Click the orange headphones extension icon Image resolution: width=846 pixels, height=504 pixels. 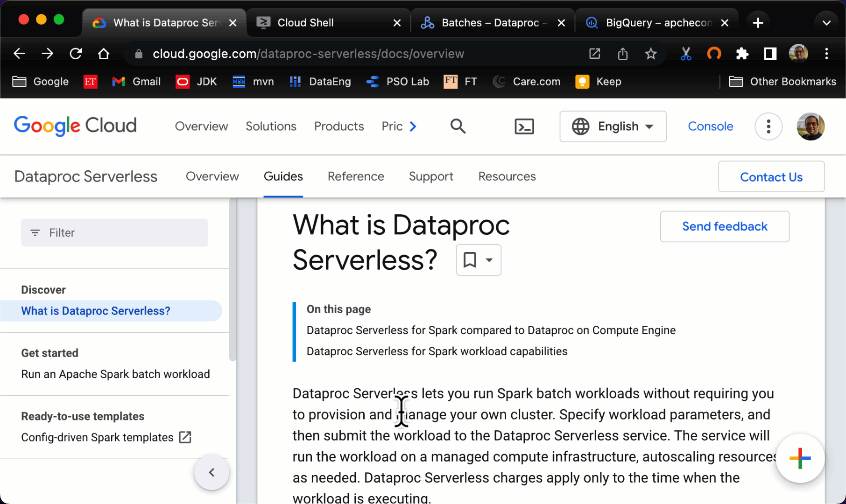click(x=714, y=54)
